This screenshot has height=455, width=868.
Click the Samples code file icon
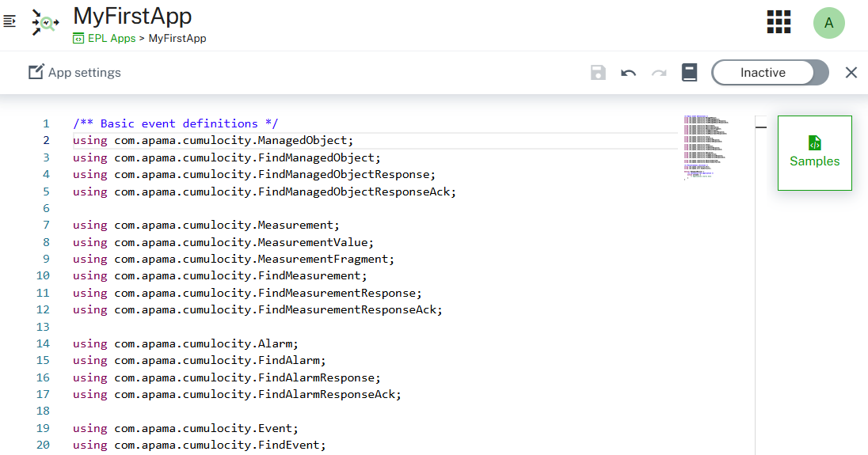click(814, 143)
